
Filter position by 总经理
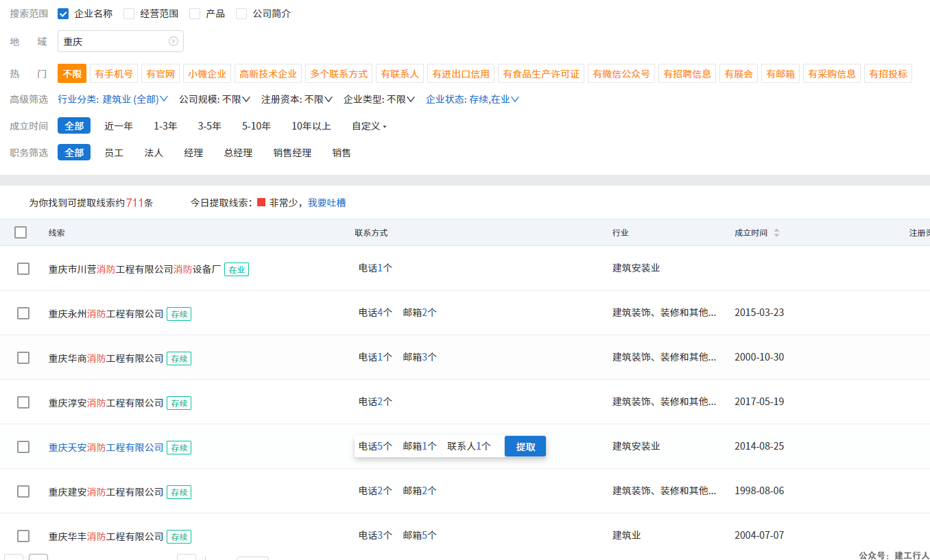[238, 153]
